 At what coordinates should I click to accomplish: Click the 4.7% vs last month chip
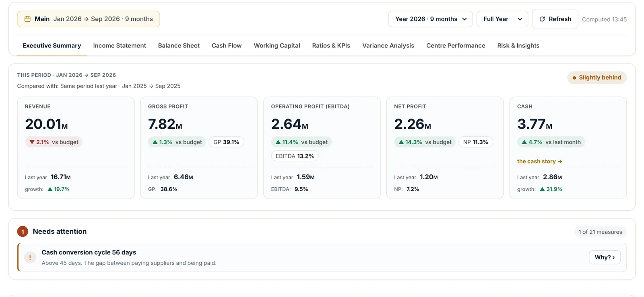[551, 142]
